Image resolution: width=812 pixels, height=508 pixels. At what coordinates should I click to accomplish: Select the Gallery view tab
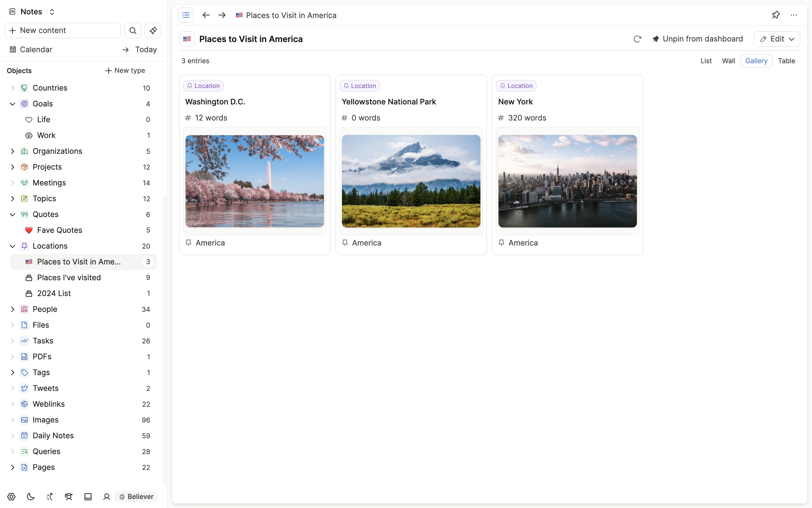coord(756,61)
